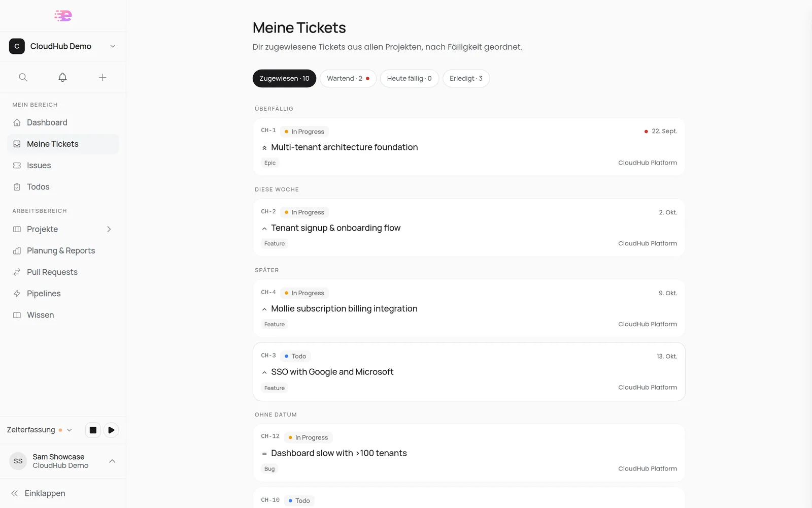The width and height of the screenshot is (812, 508).
Task: Click the 13. Okt. due date
Action: 667,356
